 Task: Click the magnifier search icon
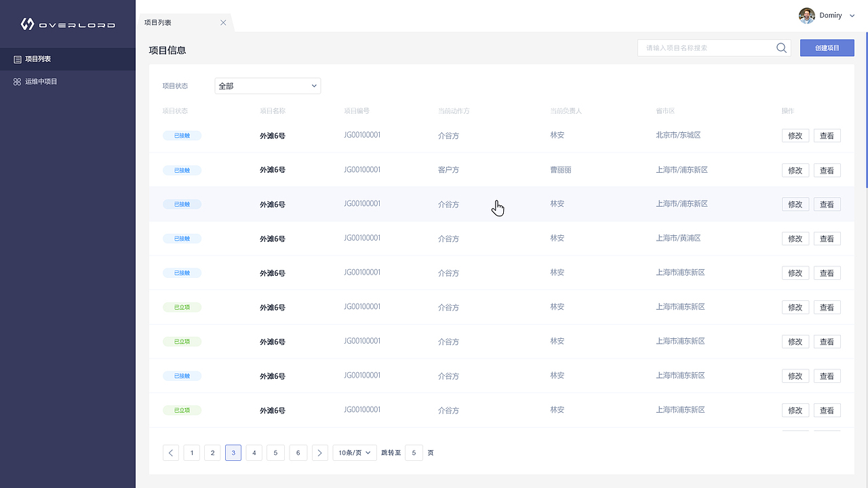point(781,47)
